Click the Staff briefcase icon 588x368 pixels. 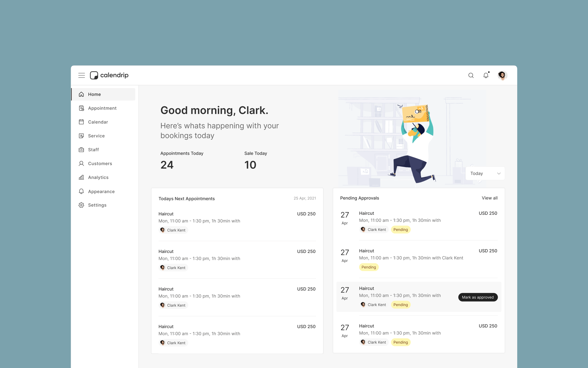(x=81, y=150)
